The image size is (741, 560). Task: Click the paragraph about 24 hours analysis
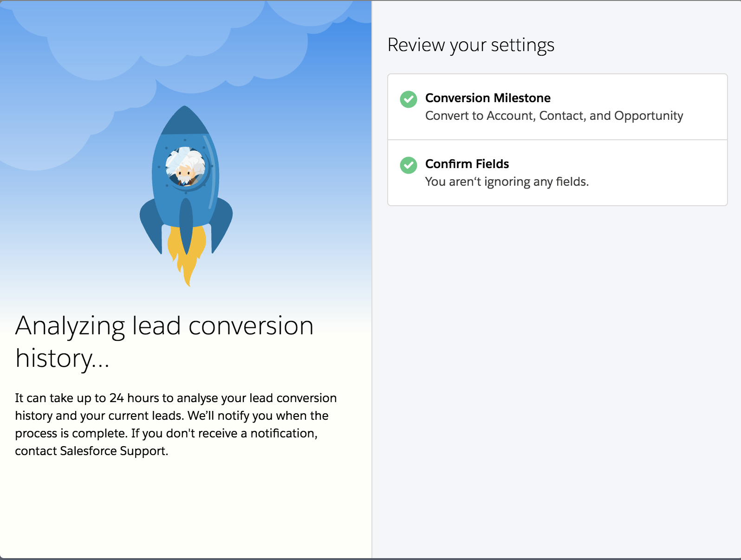(x=176, y=424)
